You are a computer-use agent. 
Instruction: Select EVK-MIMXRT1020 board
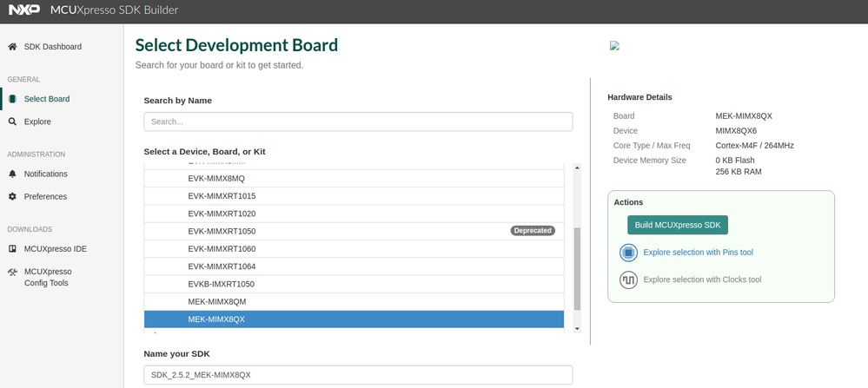point(354,214)
